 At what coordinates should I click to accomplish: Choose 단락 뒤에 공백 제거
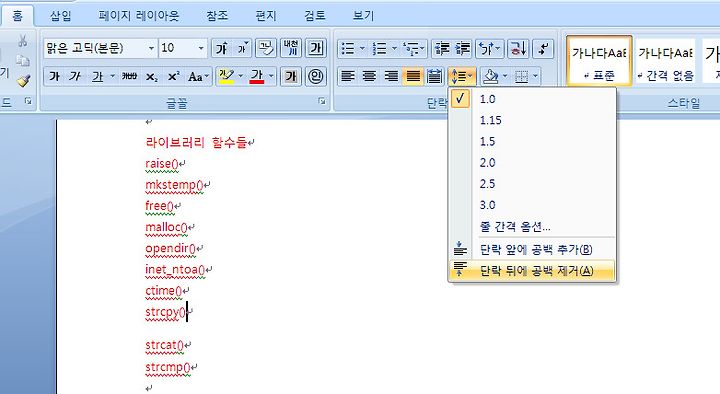point(532,270)
